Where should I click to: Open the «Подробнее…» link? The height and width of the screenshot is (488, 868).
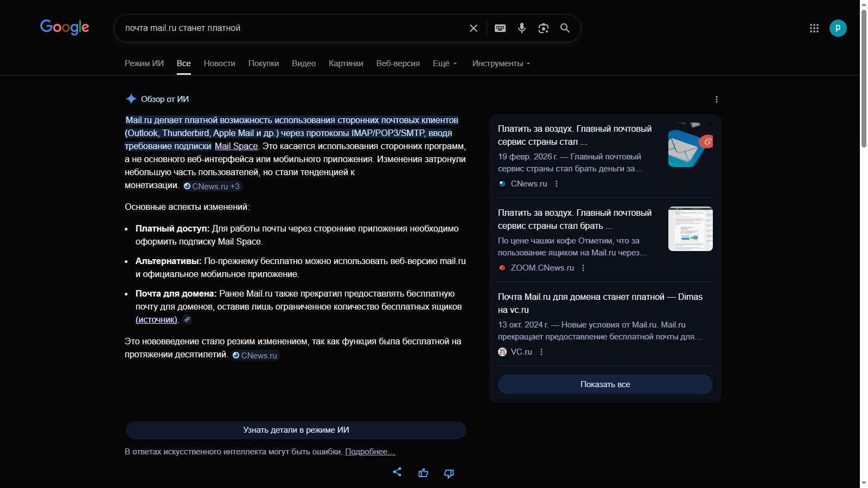(370, 452)
